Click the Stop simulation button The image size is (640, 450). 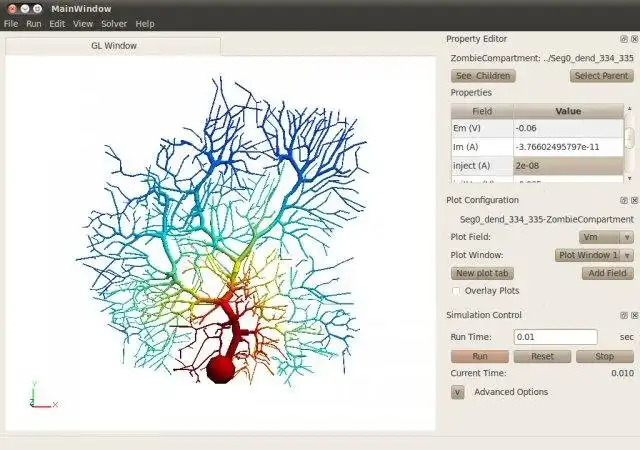604,356
